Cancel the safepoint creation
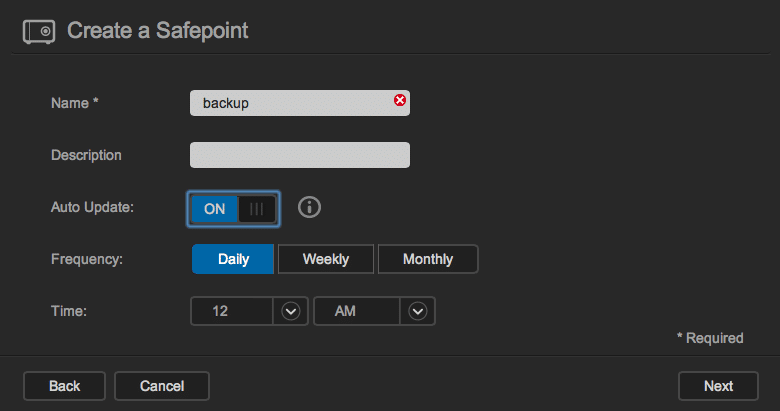780x411 pixels. 162,386
